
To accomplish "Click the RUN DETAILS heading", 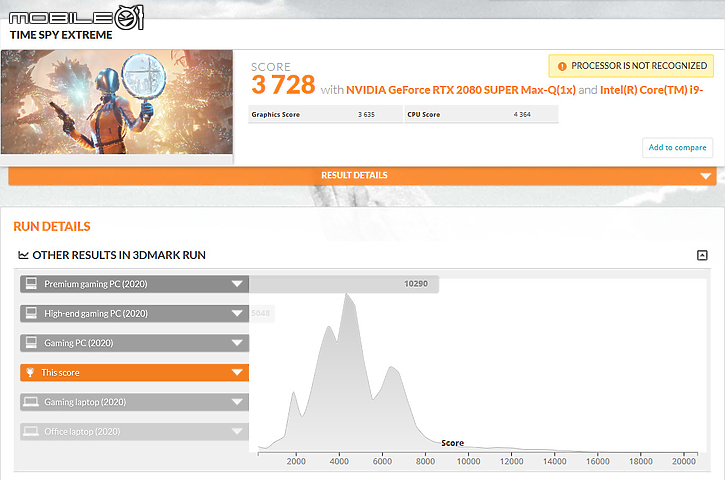I will tap(52, 227).
